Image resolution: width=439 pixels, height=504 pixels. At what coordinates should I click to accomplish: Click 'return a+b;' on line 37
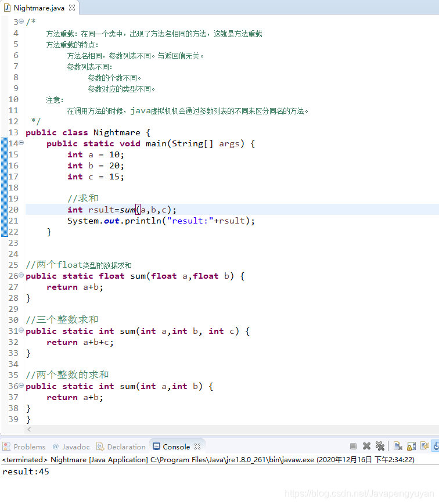pyautogui.click(x=75, y=398)
